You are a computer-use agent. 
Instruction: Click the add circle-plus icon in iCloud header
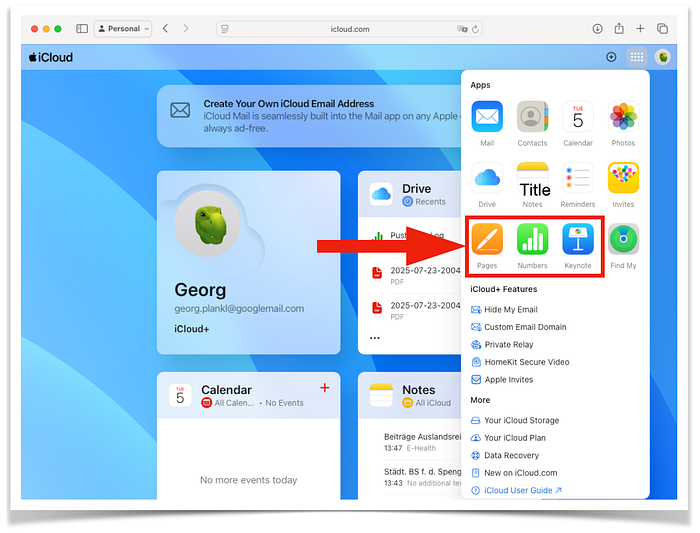[611, 57]
